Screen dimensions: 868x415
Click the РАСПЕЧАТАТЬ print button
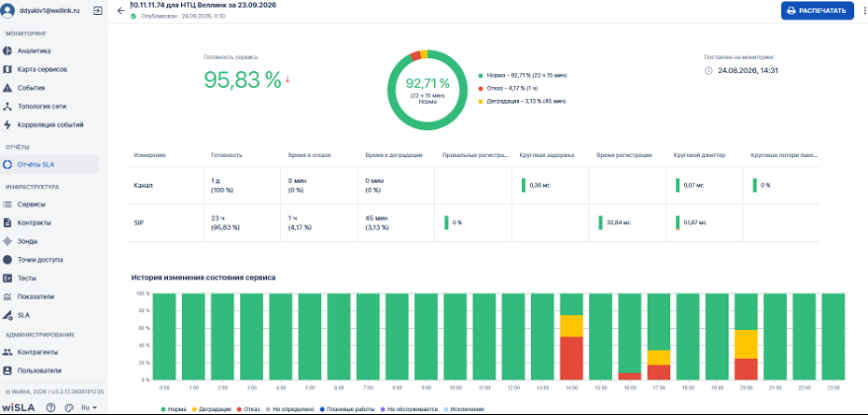tap(817, 11)
